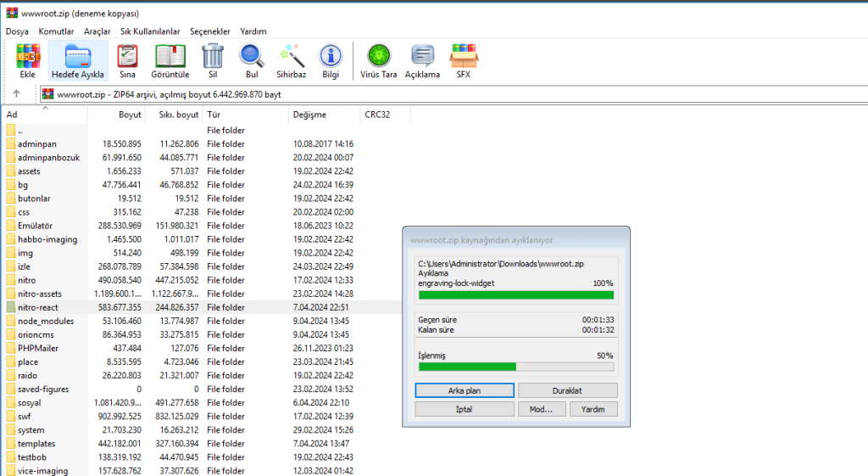Select the place folder row

(202, 361)
